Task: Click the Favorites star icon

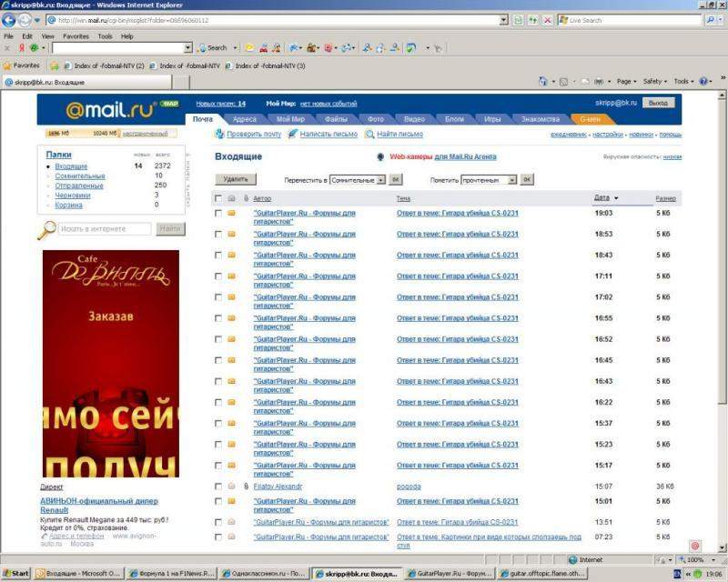Action: pos(7,65)
